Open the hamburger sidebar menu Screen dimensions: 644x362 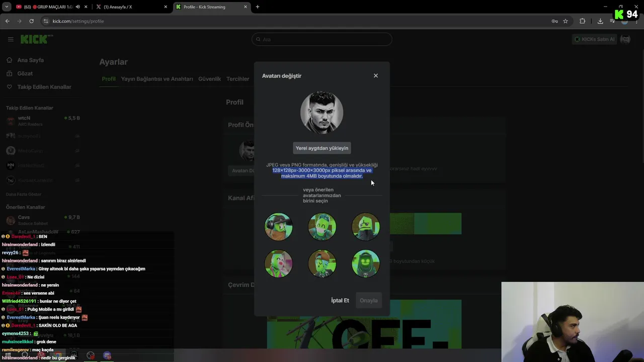11,39
